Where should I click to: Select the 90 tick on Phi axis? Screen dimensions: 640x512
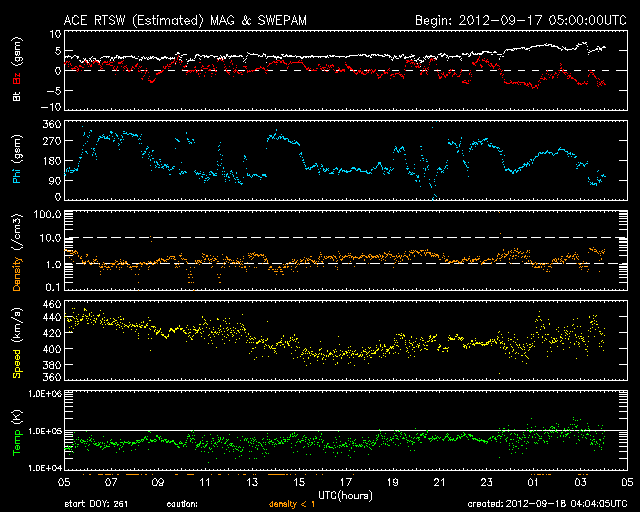(x=55, y=180)
